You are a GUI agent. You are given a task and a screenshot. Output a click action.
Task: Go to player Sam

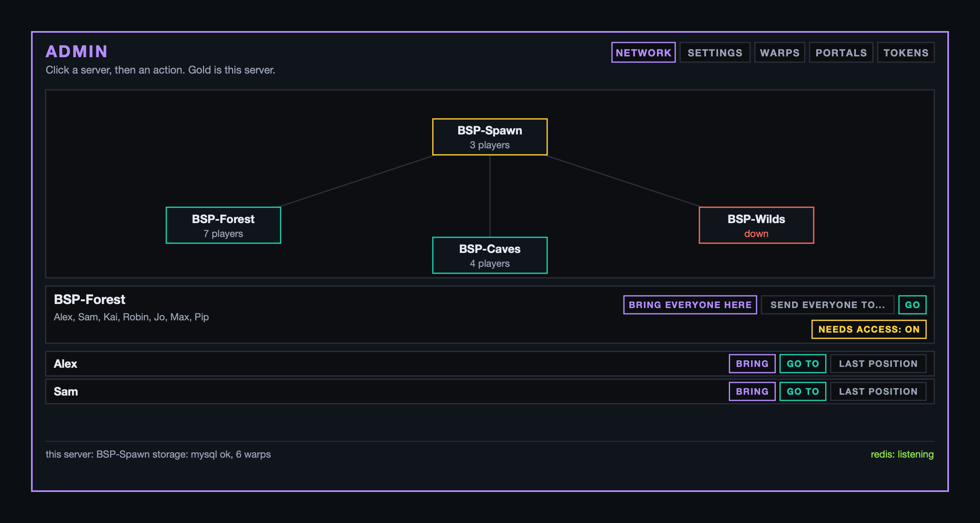[803, 391]
